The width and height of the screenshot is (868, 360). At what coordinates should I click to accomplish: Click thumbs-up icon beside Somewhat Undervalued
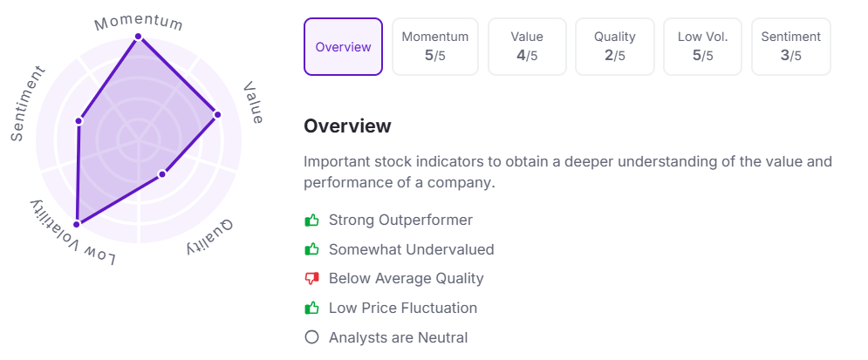click(311, 249)
